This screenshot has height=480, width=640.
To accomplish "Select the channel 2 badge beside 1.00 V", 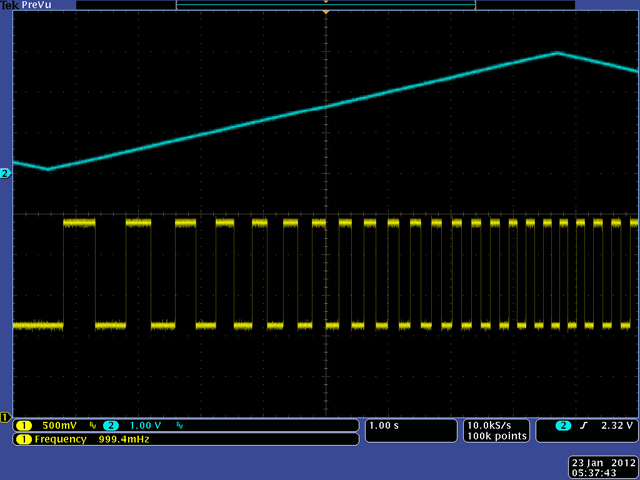I will point(110,426).
